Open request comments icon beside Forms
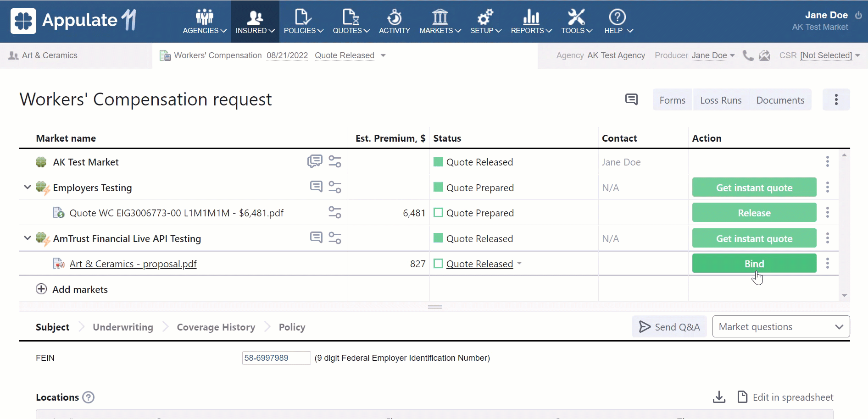The image size is (868, 419). click(x=631, y=99)
